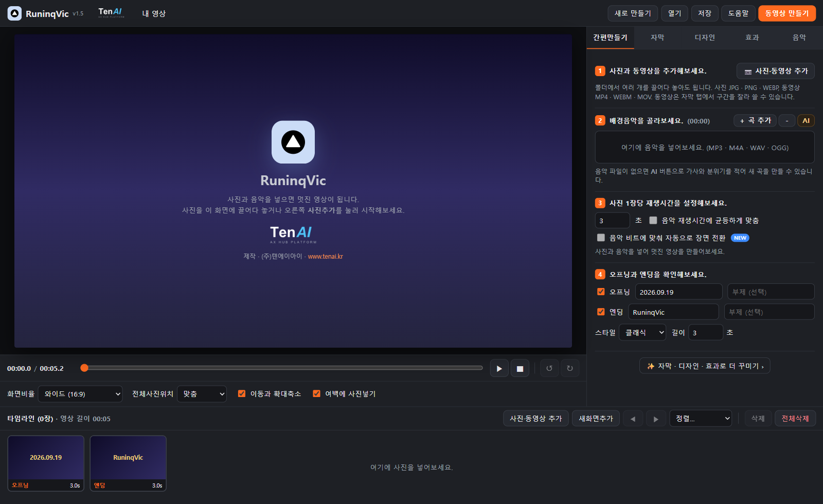
Task: Open the 효과 tab
Action: click(x=752, y=38)
